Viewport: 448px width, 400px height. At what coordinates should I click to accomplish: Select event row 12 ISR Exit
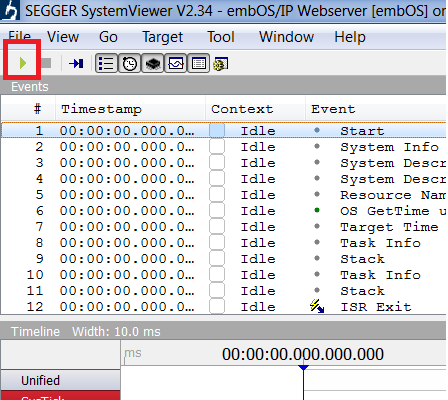pos(224,306)
